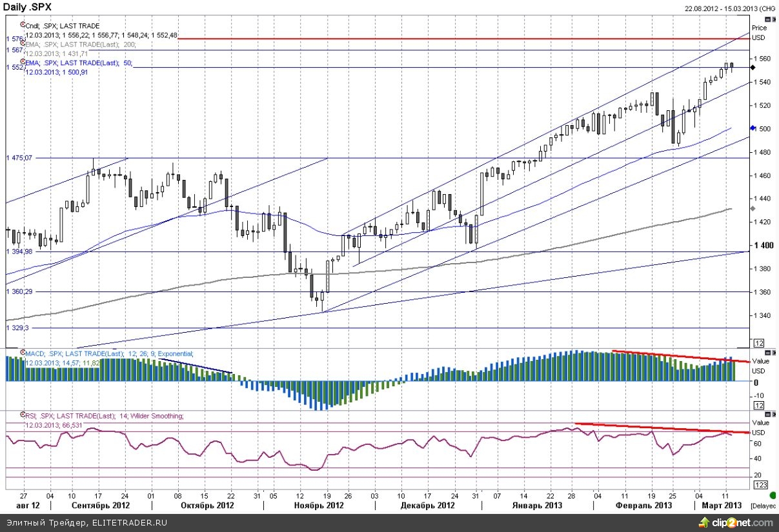Click the red resistance line at 1576
This screenshot has height=532, width=779.
(452, 39)
